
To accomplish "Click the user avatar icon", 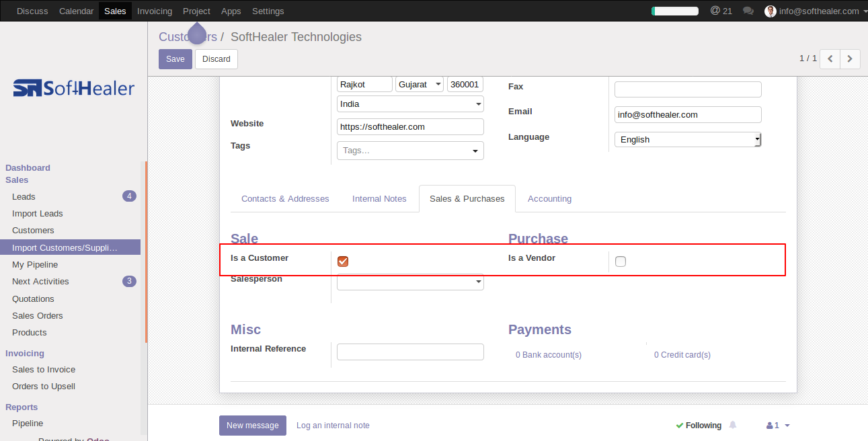I will [x=771, y=11].
